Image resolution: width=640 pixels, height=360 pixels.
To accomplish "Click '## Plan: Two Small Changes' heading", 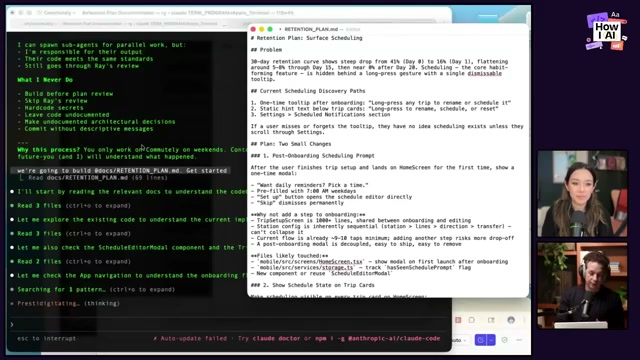I will [x=291, y=144].
